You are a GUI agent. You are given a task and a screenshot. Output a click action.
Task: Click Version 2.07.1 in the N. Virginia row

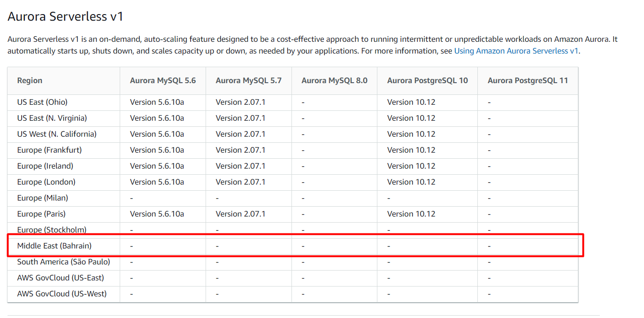pos(240,118)
